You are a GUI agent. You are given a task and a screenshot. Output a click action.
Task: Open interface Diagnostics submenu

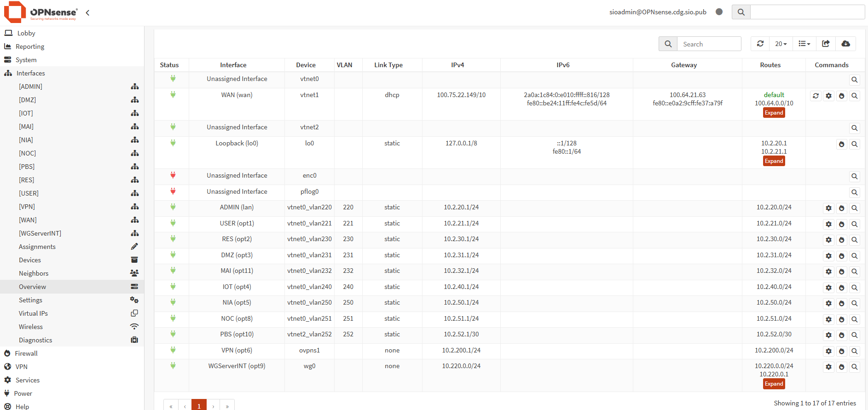(x=72, y=340)
